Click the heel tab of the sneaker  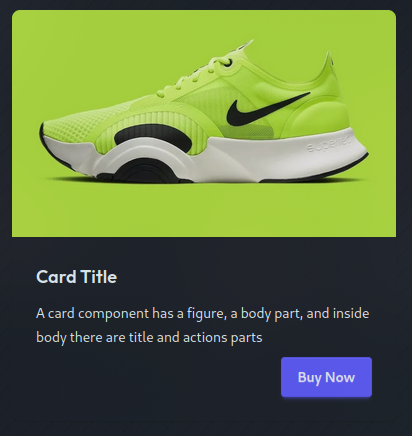click(x=330, y=63)
